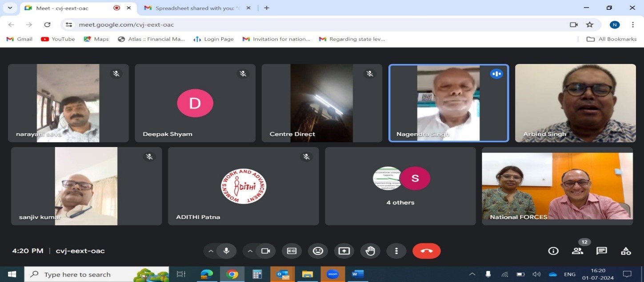Open meeting details info icon
644x282 pixels.
(553, 251)
